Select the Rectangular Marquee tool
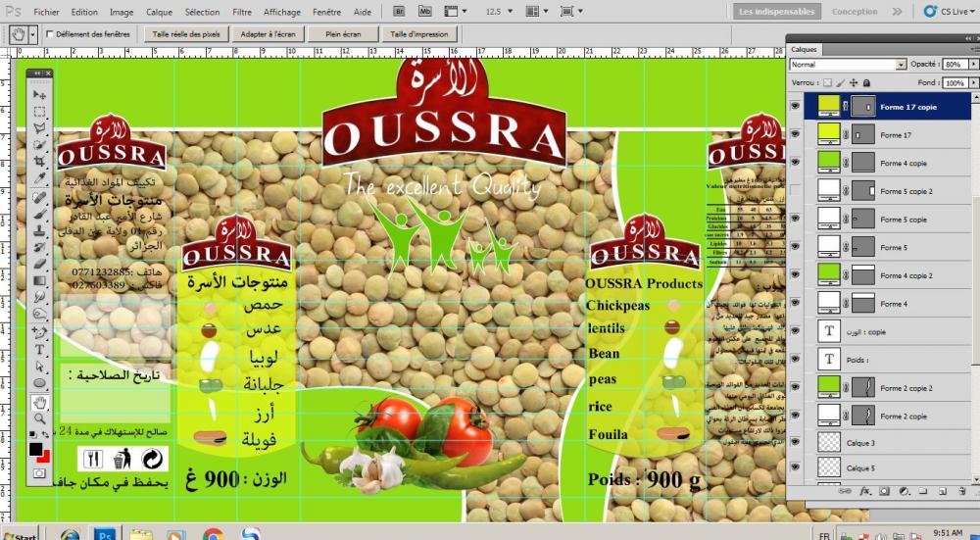 (x=39, y=112)
